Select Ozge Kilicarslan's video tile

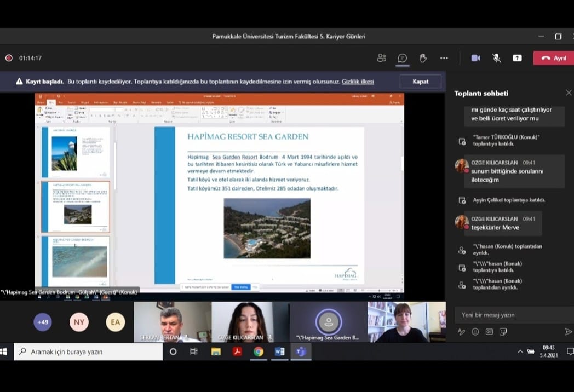[x=250, y=322]
